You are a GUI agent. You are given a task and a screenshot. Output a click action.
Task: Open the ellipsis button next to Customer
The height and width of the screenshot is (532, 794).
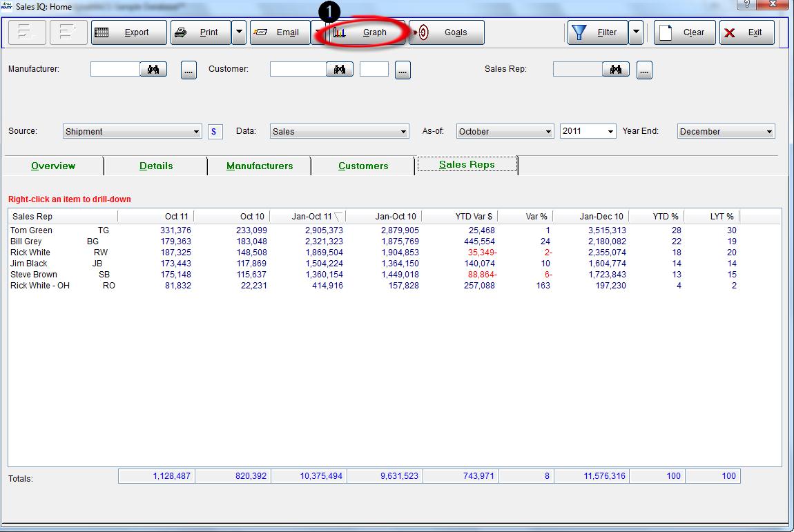click(403, 70)
